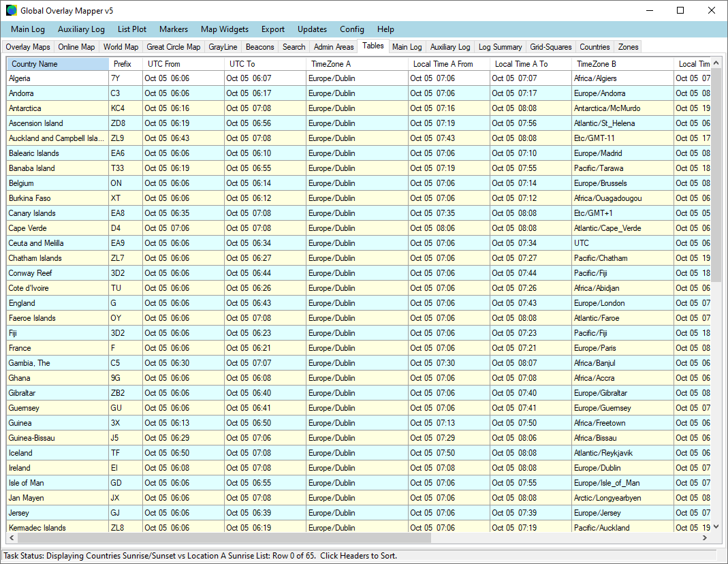Select the Chatham Islands row
The height and width of the screenshot is (564, 728).
(359, 258)
